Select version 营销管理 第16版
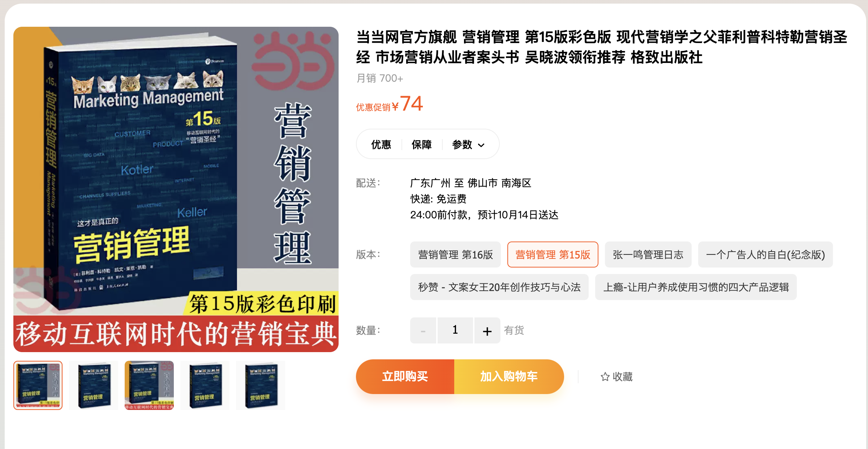Screen dimensions: 868x449 coord(455,255)
